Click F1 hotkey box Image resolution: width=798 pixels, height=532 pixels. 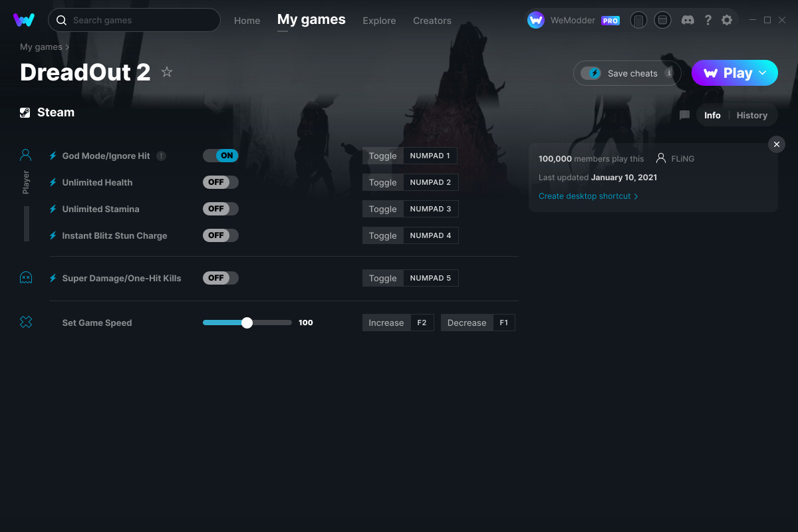(503, 323)
